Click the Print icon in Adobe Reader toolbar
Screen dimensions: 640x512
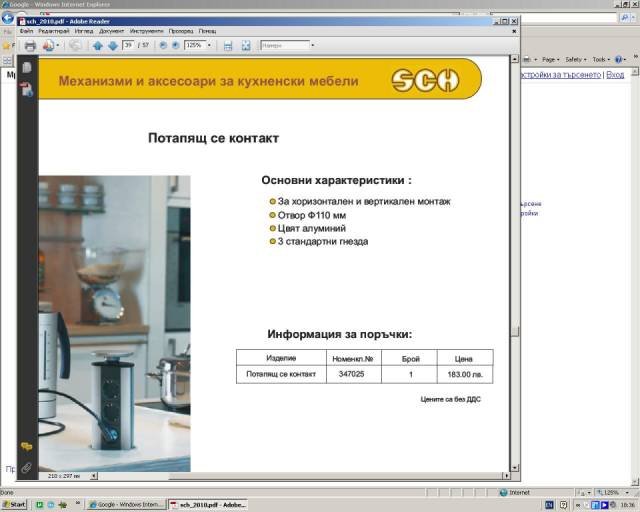coord(30,45)
